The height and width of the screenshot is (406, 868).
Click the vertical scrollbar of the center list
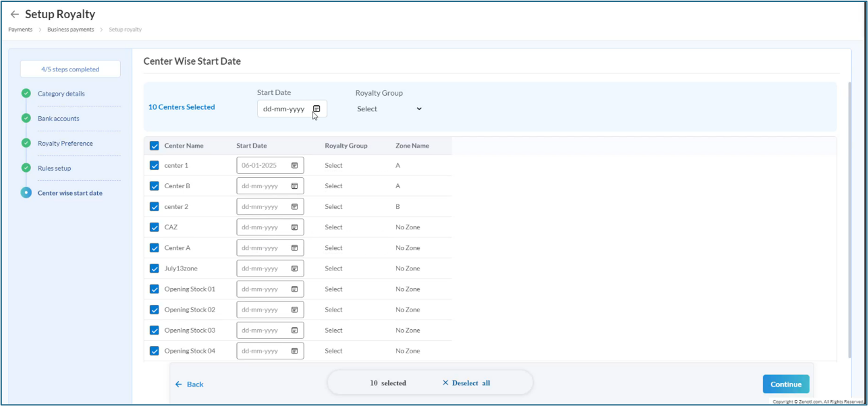(x=849, y=219)
